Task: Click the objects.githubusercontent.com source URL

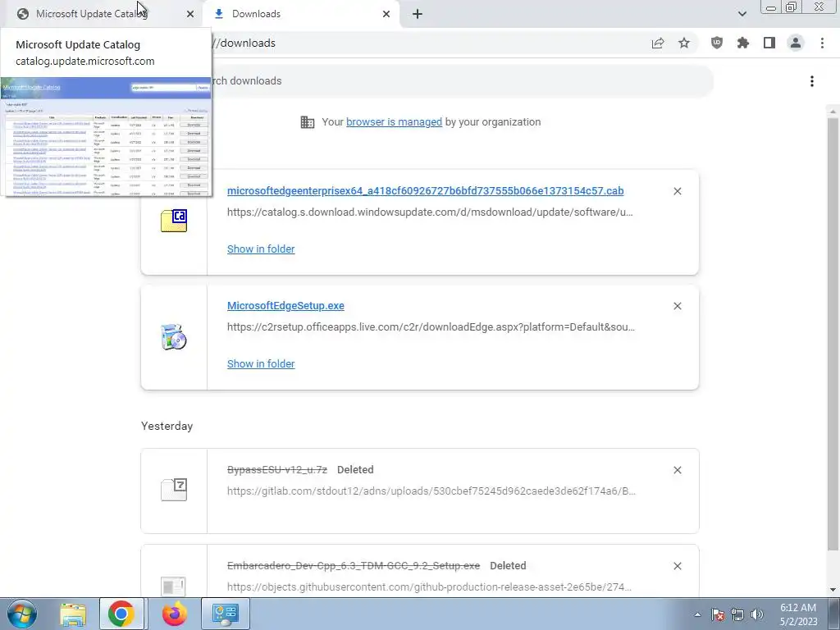Action: (429, 587)
